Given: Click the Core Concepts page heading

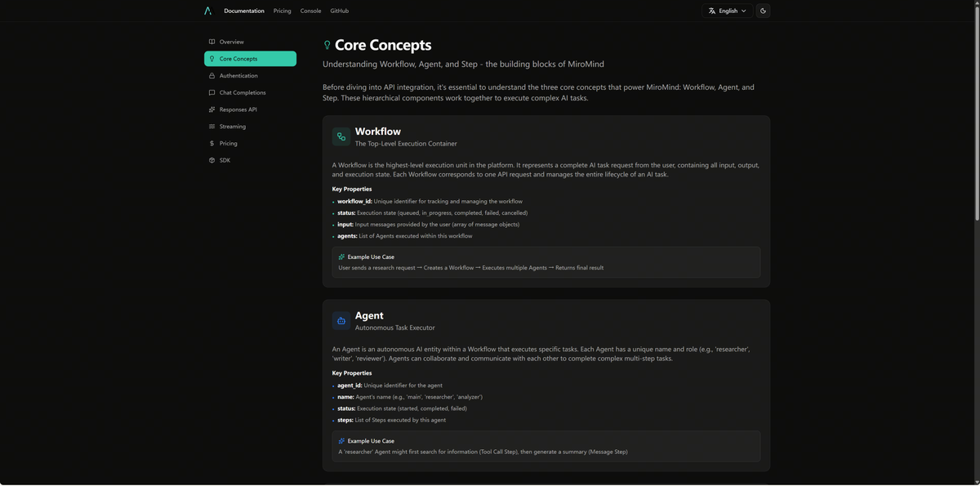Looking at the screenshot, I should pos(383,45).
